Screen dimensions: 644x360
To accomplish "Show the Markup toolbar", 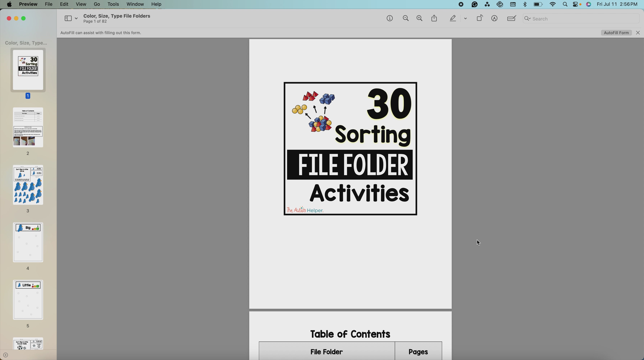I will (494, 18).
